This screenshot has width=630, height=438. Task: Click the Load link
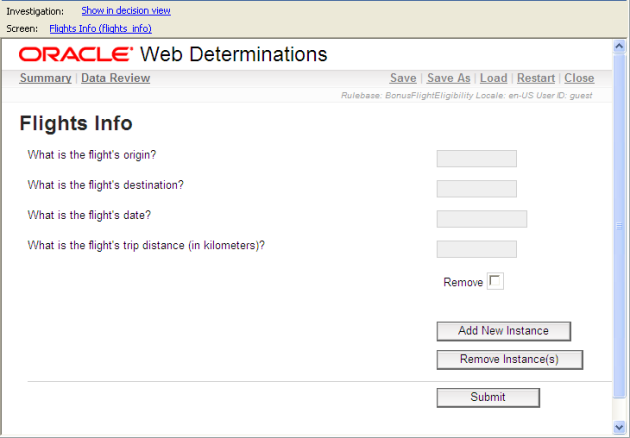[x=493, y=78]
